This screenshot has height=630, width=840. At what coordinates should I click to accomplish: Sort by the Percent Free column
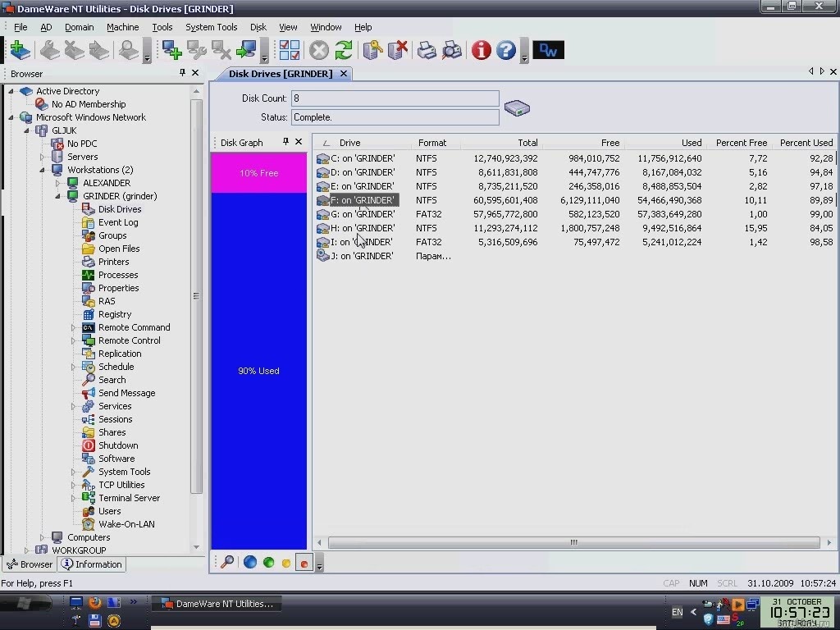point(741,143)
